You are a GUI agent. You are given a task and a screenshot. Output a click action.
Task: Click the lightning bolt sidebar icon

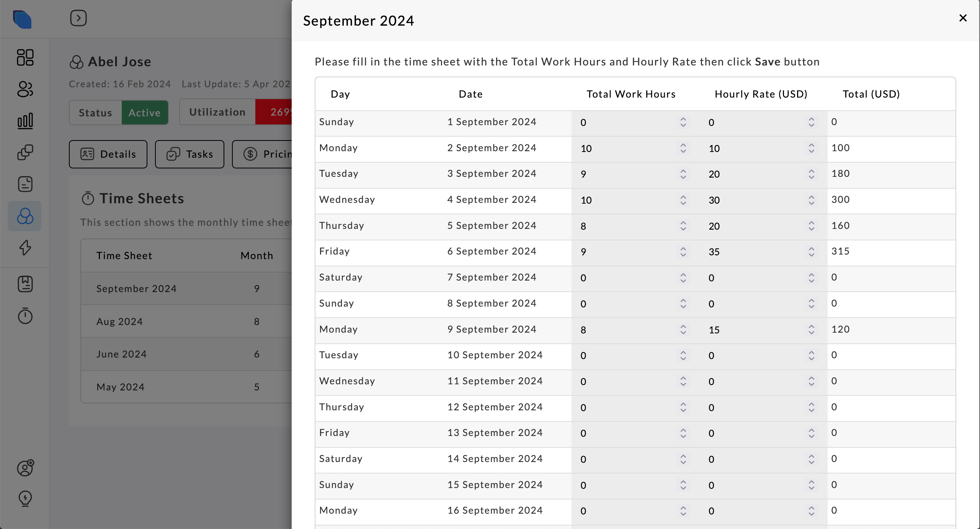click(x=25, y=247)
